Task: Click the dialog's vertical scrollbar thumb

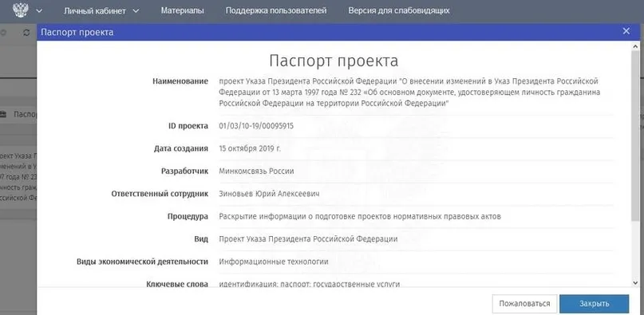Action: coord(636,136)
